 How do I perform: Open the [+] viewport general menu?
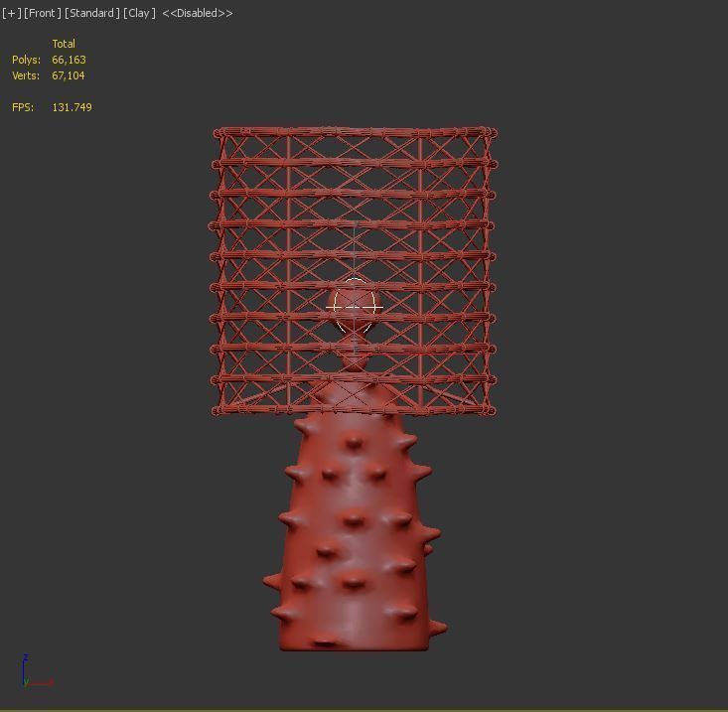12,13
